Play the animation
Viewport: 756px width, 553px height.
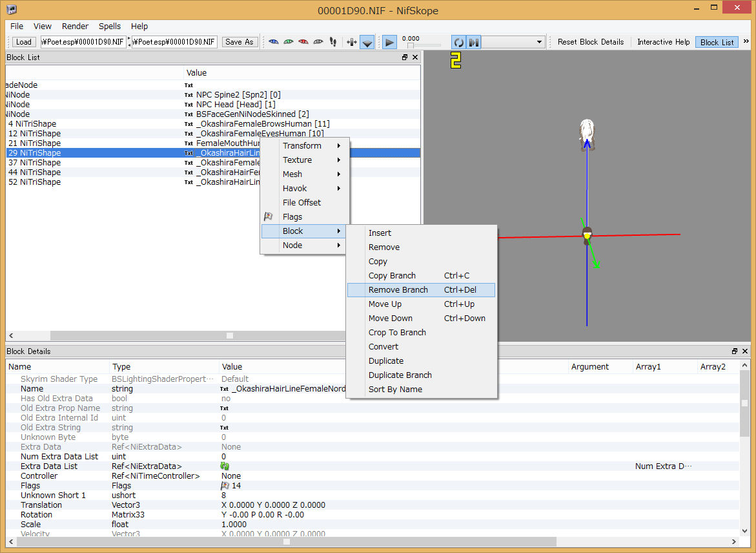point(389,43)
